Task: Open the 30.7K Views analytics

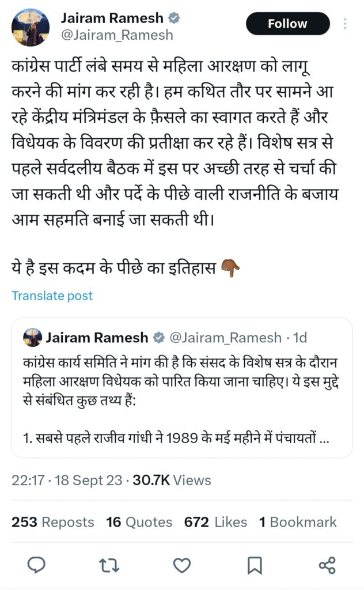Action: tap(172, 480)
